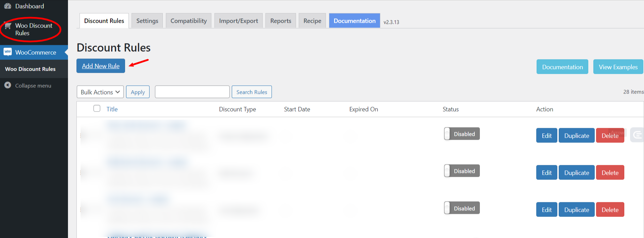The image size is (644, 238).
Task: Click the Action column header
Action: 544,109
